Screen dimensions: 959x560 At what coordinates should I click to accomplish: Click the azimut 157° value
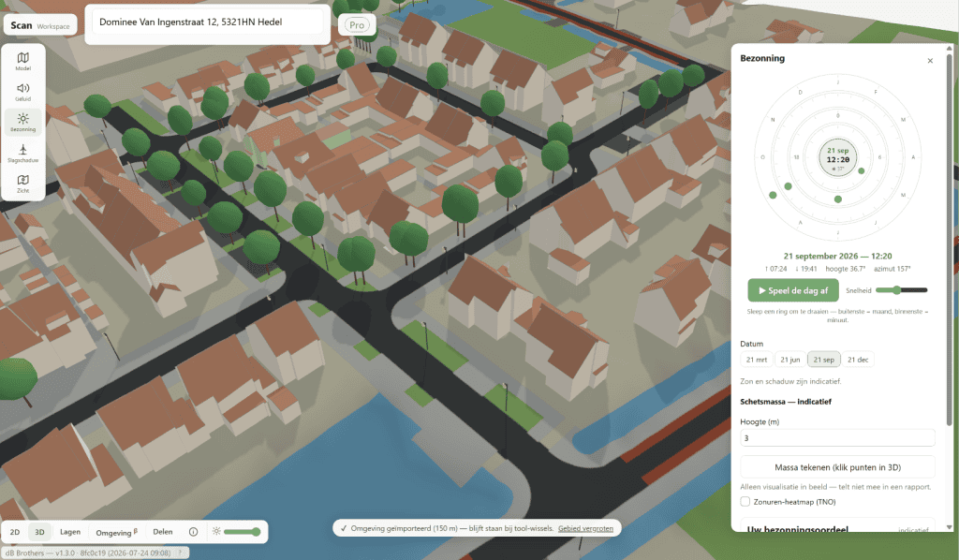tap(892, 269)
